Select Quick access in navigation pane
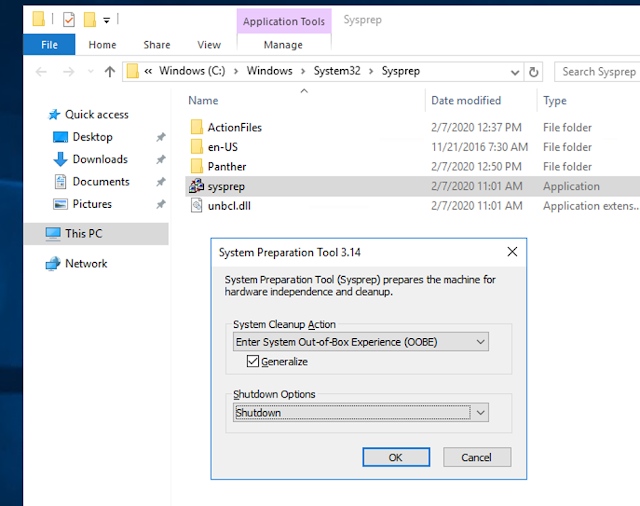 97,115
